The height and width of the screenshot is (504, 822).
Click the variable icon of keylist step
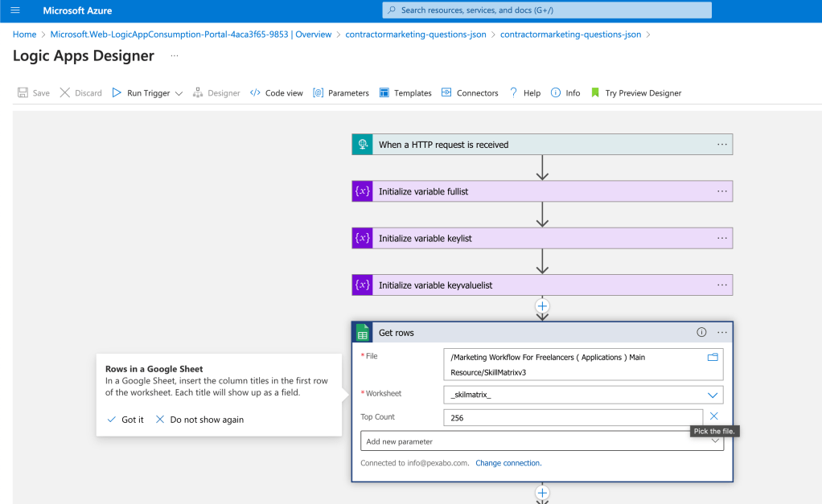point(362,239)
